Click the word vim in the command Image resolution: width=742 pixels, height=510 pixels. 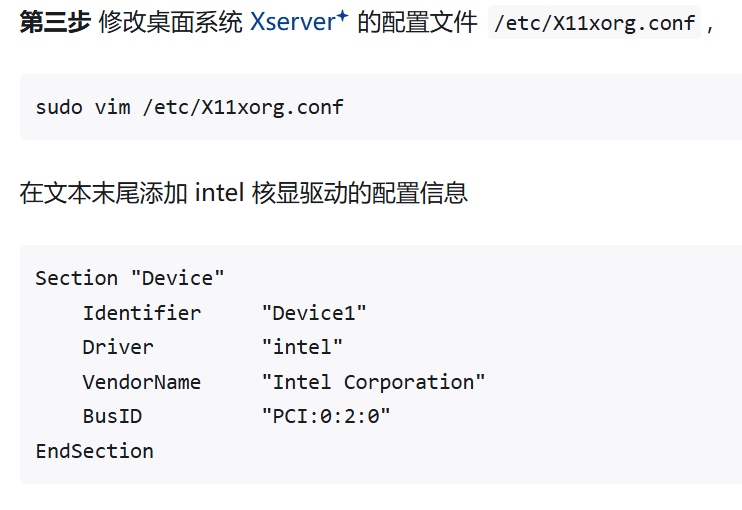click(x=112, y=107)
